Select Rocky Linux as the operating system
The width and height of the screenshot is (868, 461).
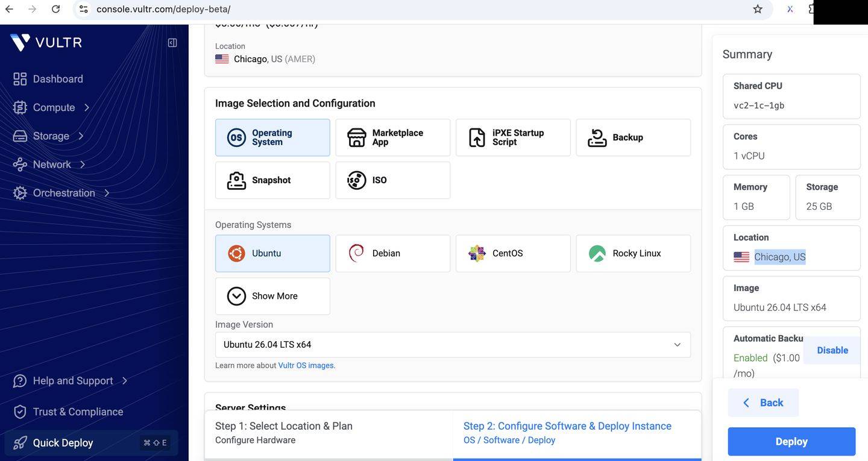634,254
